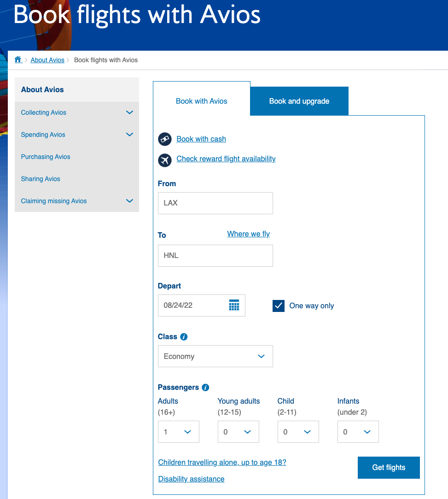This screenshot has width=448, height=499.
Task: Open Claiming missing Avios in the sidebar
Action: point(54,201)
